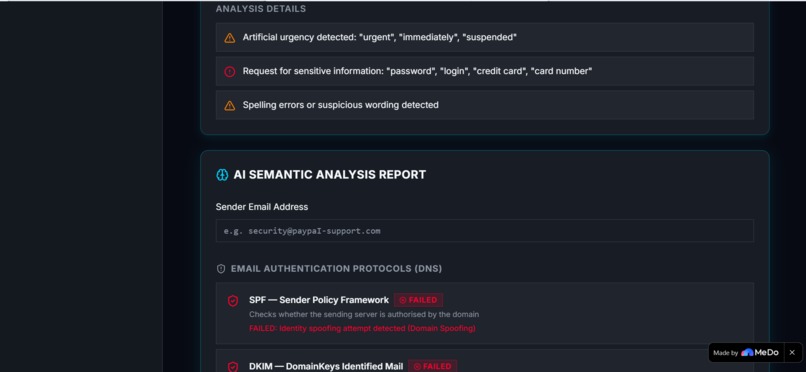This screenshot has width=806, height=372.
Task: Click the text about sending server authorised
Action: [364, 314]
